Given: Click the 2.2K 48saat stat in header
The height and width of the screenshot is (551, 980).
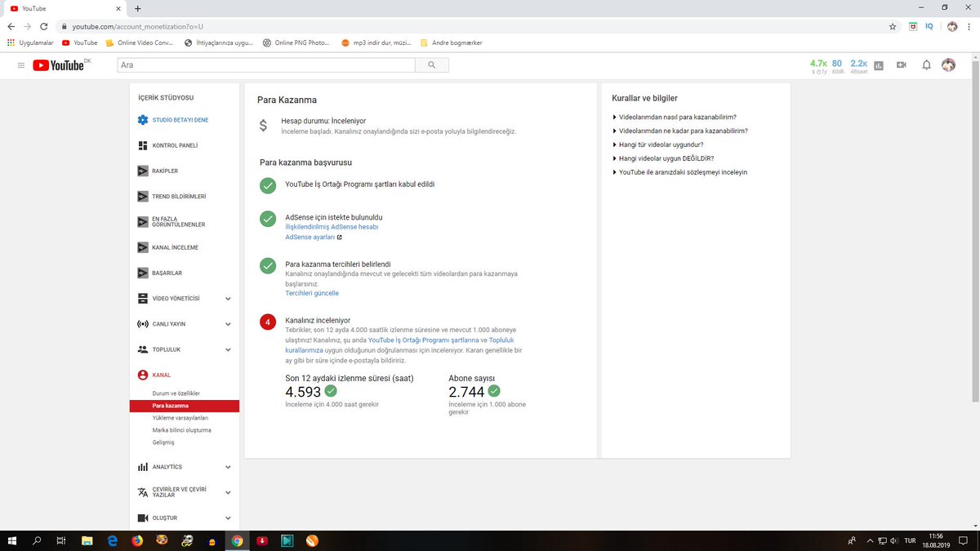Looking at the screenshot, I should coord(858,65).
